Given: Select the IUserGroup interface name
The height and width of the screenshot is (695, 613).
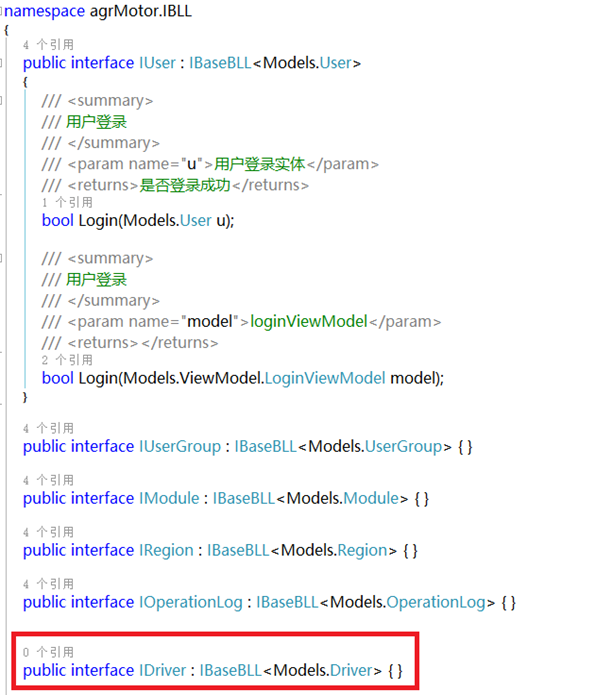Looking at the screenshot, I should [x=180, y=446].
